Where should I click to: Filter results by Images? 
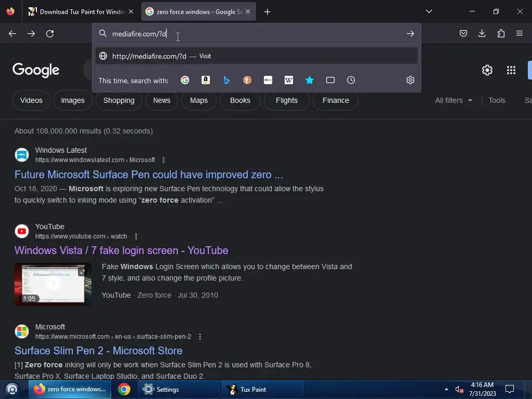tap(73, 100)
